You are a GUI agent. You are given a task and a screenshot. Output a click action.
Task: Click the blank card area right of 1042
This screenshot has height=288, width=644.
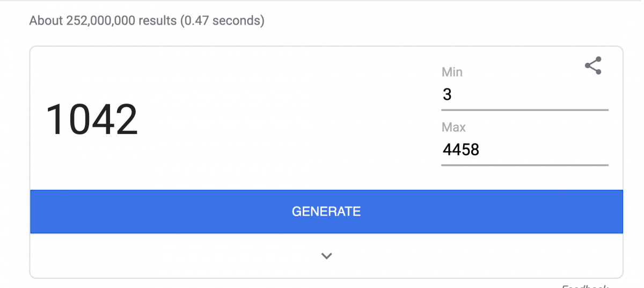point(290,119)
